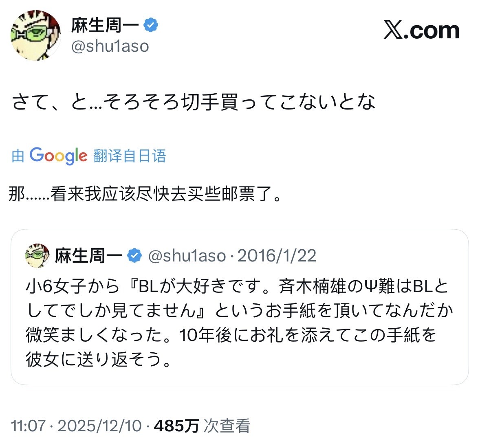Click the X.com logo watermark
The height and width of the screenshot is (448, 480).
pyautogui.click(x=421, y=31)
